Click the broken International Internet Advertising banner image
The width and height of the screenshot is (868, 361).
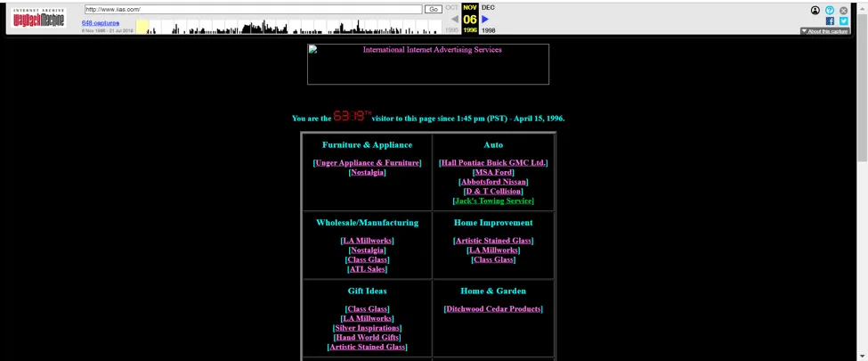point(428,64)
